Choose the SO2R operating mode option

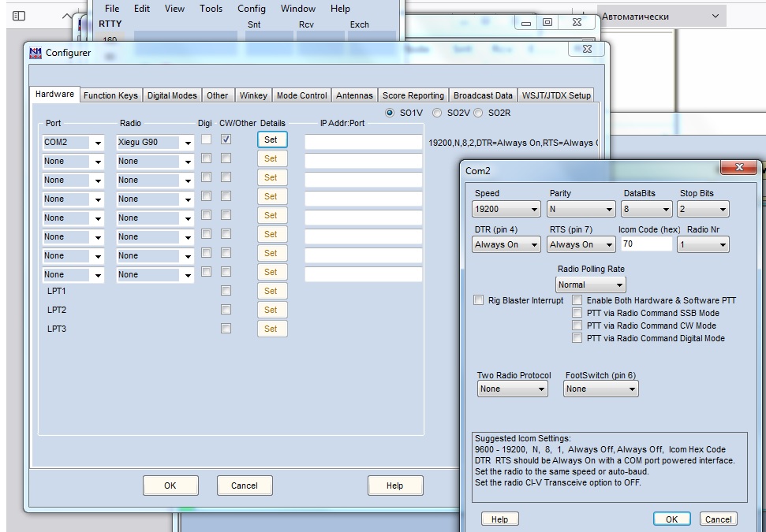478,113
